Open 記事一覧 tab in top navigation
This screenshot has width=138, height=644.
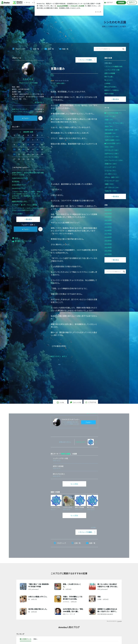click(35, 49)
